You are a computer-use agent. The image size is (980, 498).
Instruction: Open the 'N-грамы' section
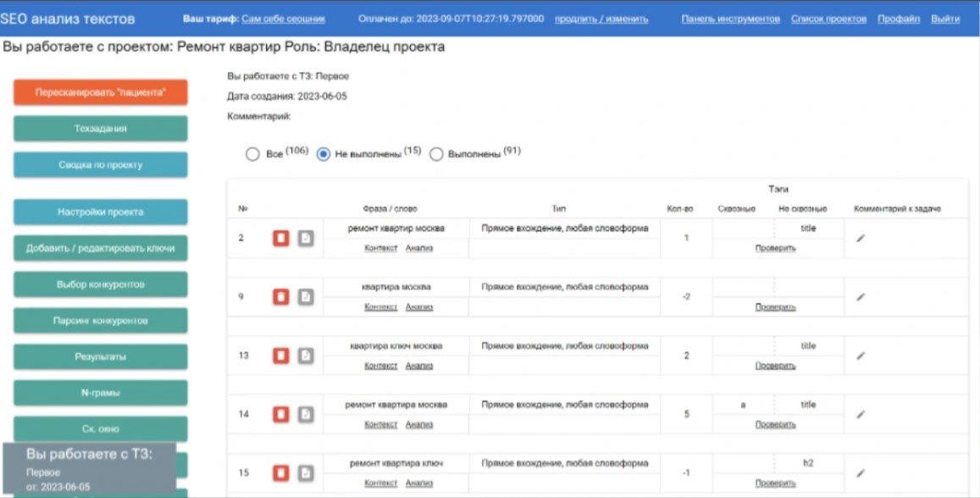click(x=101, y=393)
